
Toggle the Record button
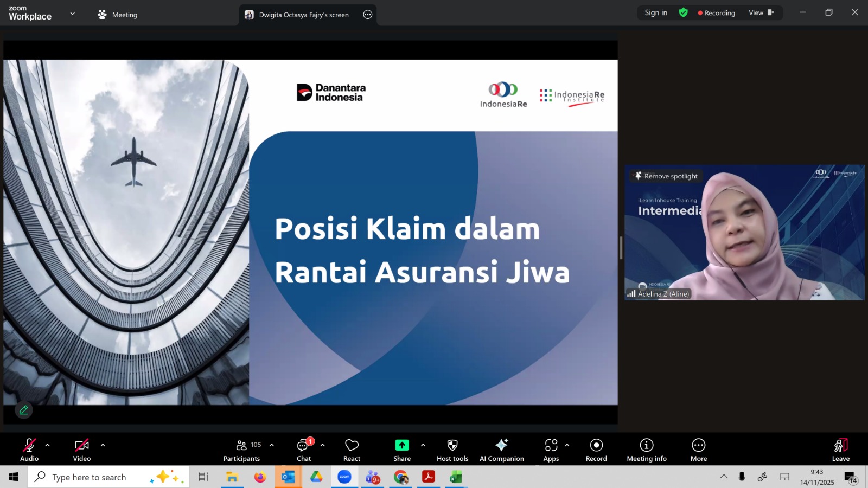point(596,450)
